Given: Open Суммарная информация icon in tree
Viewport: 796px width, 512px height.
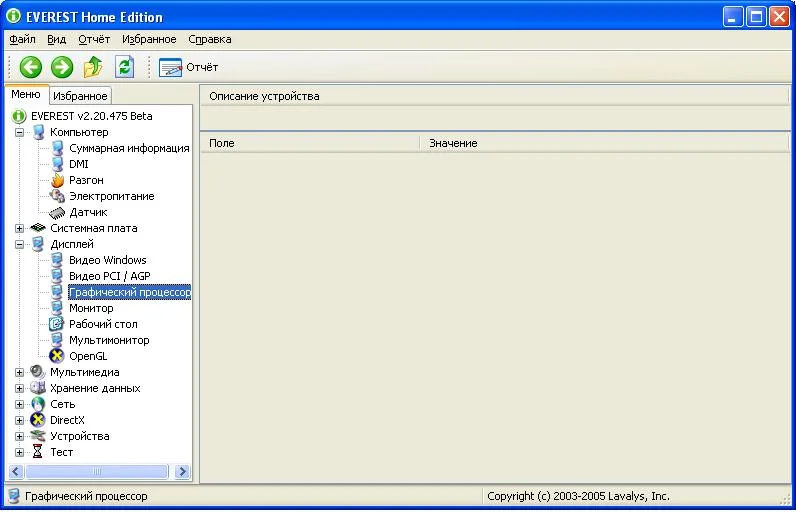Looking at the screenshot, I should click(x=57, y=148).
